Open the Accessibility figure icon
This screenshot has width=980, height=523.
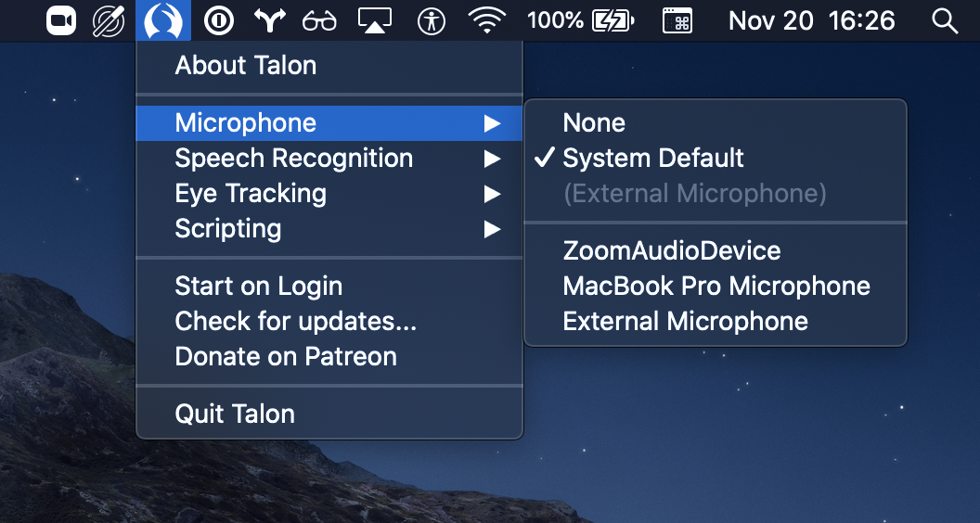coord(432,20)
